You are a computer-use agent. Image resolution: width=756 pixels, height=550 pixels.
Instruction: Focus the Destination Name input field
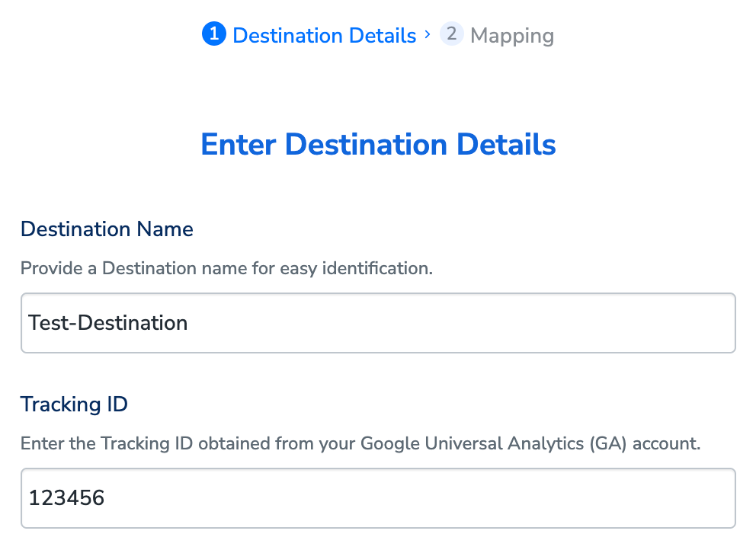457,323
